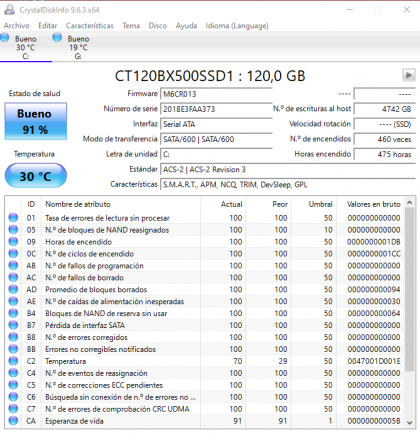Click the rotation speed value (SSD)
The width and height of the screenshot is (420, 433).
[x=385, y=124]
